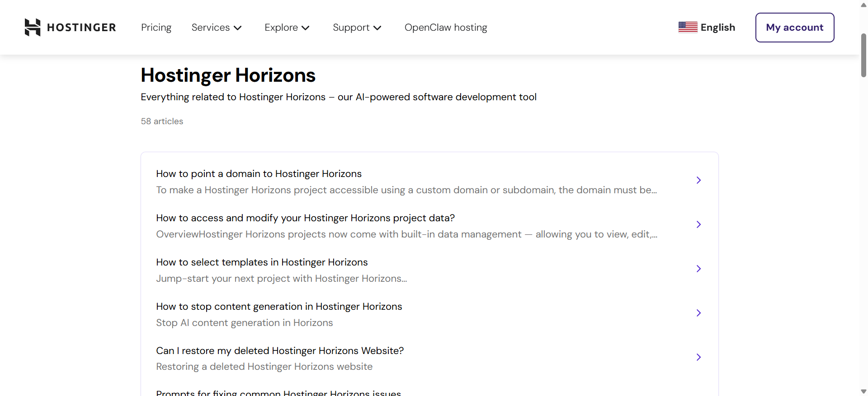The image size is (868, 396).
Task: Open the OpenClaw hosting link
Action: click(x=446, y=28)
